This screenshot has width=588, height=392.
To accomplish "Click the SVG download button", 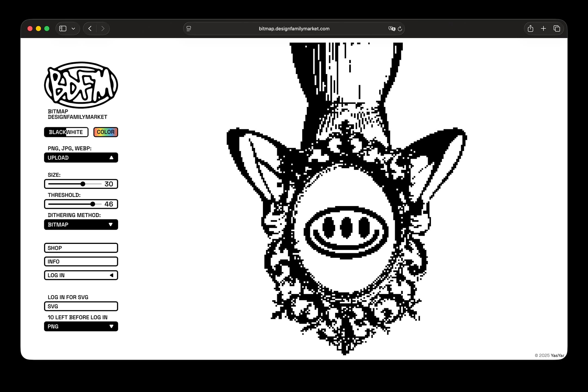I will (81, 306).
